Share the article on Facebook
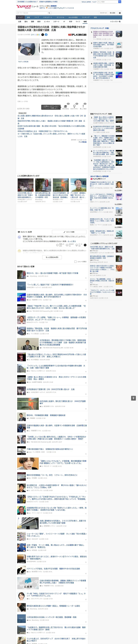 [46, 35]
